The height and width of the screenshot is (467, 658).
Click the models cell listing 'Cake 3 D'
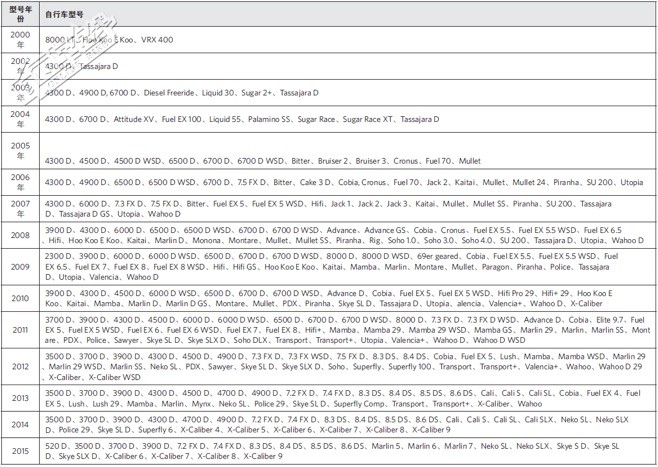pos(348,182)
